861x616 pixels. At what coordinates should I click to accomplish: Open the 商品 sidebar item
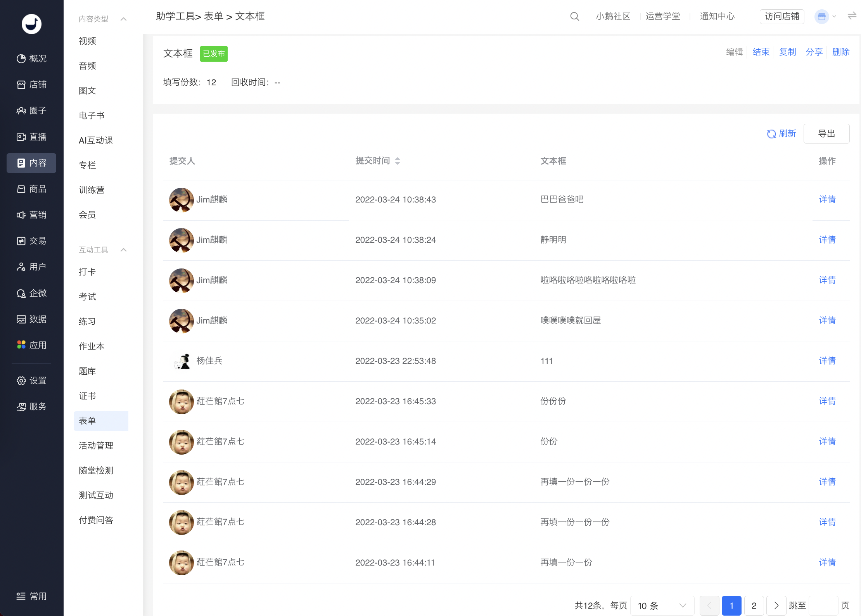pyautogui.click(x=31, y=189)
